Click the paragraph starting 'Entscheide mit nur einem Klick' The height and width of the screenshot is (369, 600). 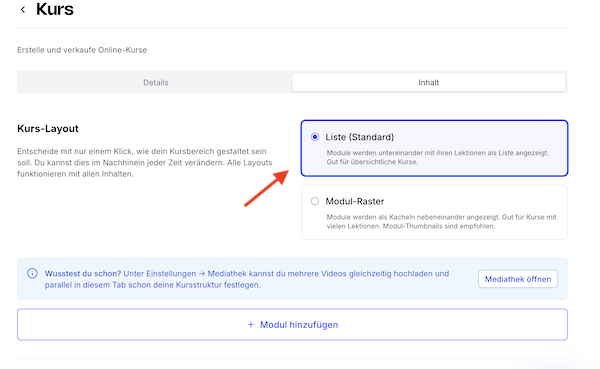pos(145,163)
